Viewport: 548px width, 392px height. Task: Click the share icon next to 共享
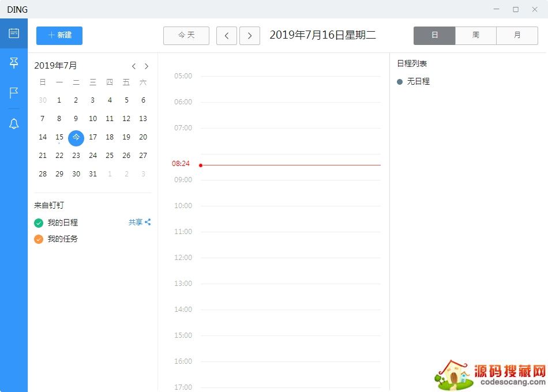click(148, 222)
